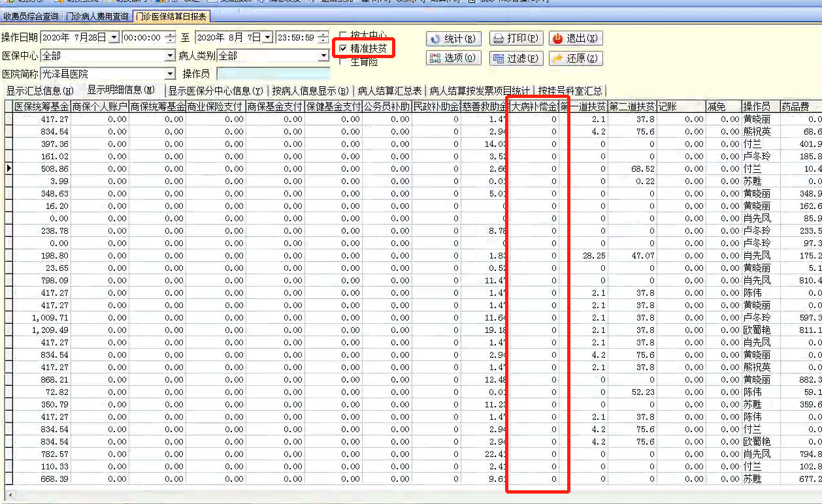
Task: Expand the 病人类别 combo box
Action: (x=323, y=56)
